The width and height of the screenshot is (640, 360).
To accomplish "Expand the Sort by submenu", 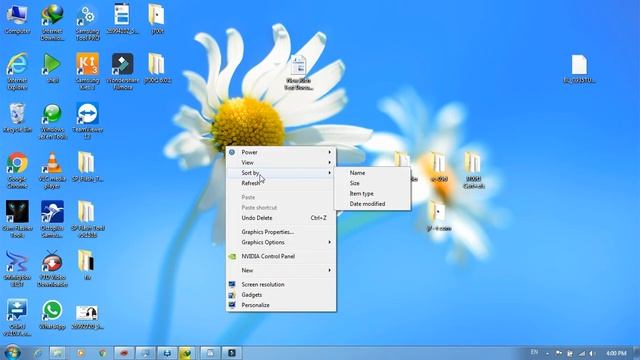I will click(281, 173).
